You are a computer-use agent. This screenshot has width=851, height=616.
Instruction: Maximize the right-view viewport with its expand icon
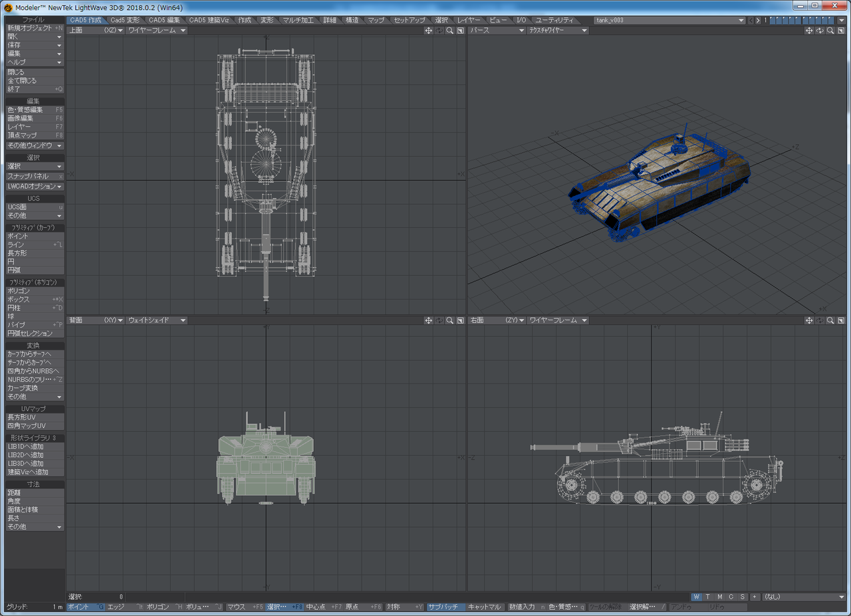tap(841, 320)
